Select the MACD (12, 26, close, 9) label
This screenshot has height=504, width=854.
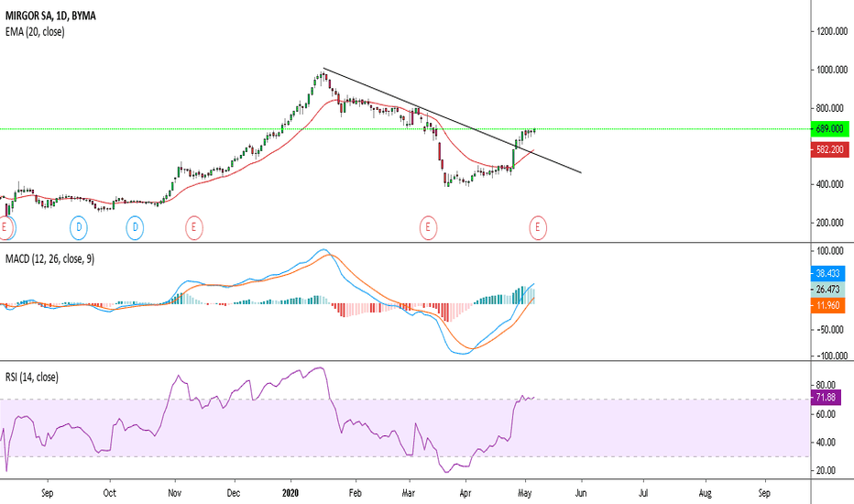tap(49, 258)
